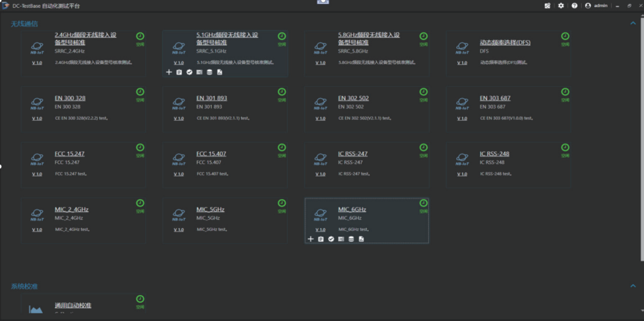644x321 pixels.
Task: Click the database icon on MIC_6GHz card
Action: (x=351, y=239)
